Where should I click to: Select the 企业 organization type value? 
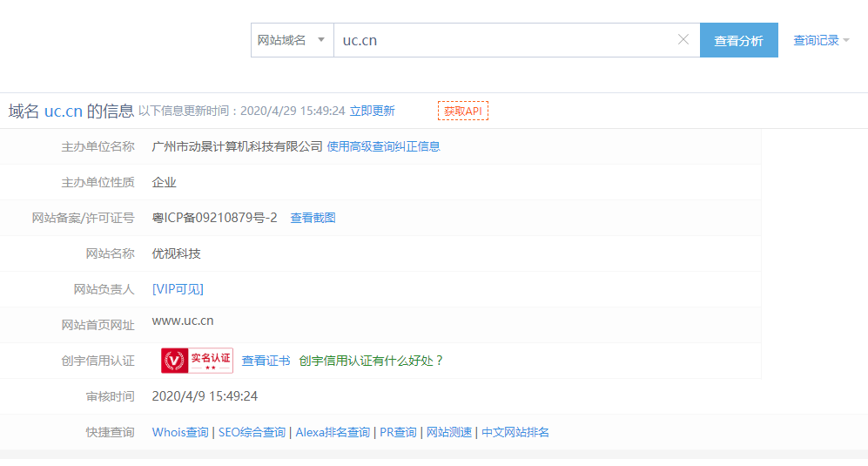[x=164, y=182]
